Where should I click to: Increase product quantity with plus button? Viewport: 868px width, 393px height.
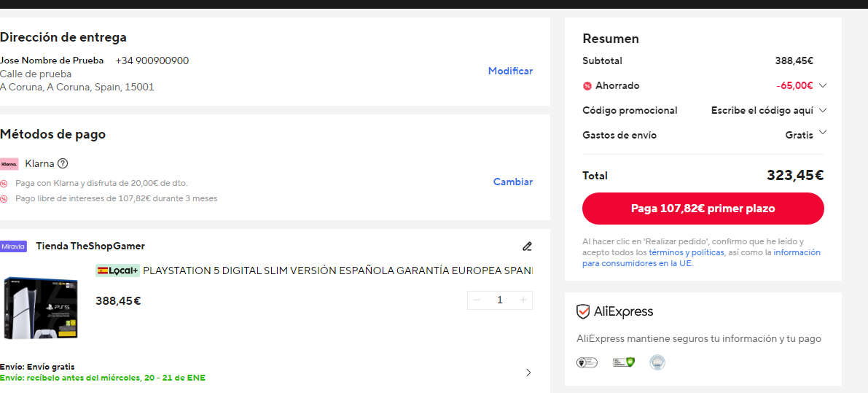tap(523, 300)
